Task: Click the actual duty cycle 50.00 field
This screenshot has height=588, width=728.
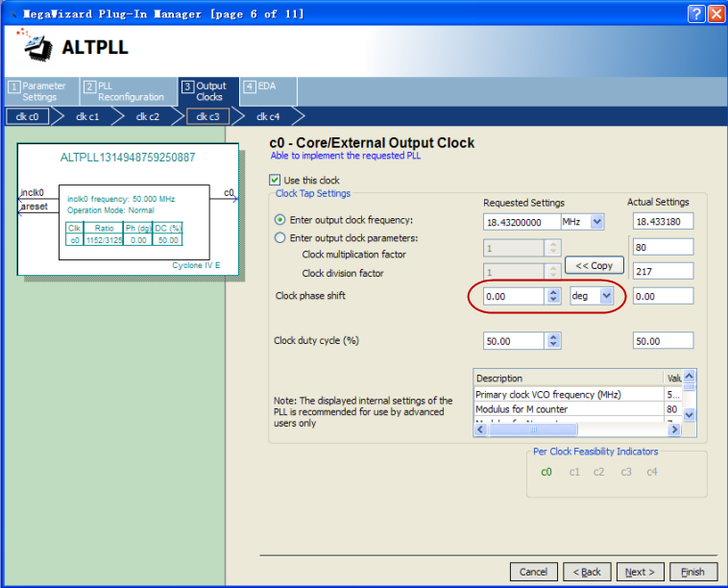Action: (663, 341)
